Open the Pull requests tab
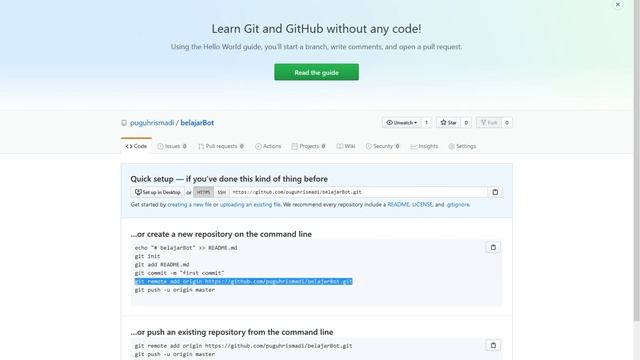The height and width of the screenshot is (360, 640). click(221, 146)
